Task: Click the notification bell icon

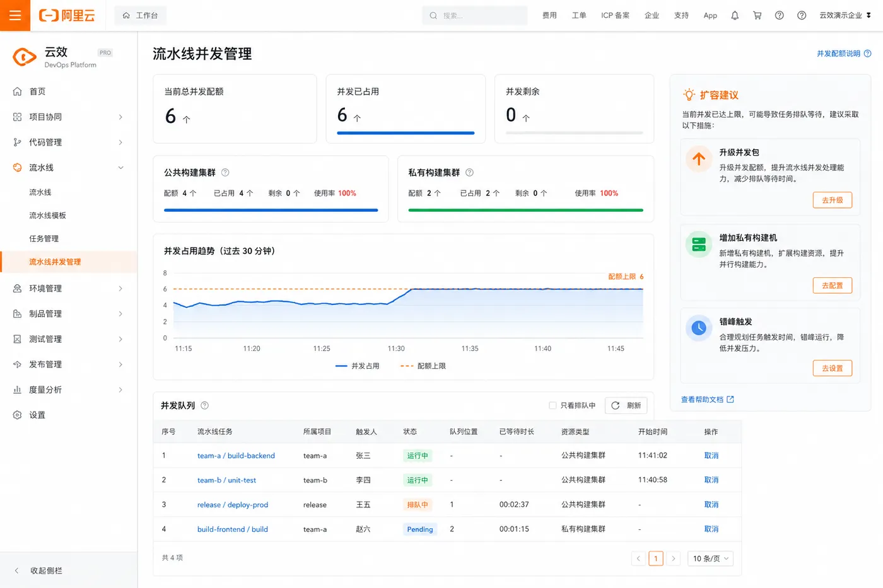Action: (735, 16)
